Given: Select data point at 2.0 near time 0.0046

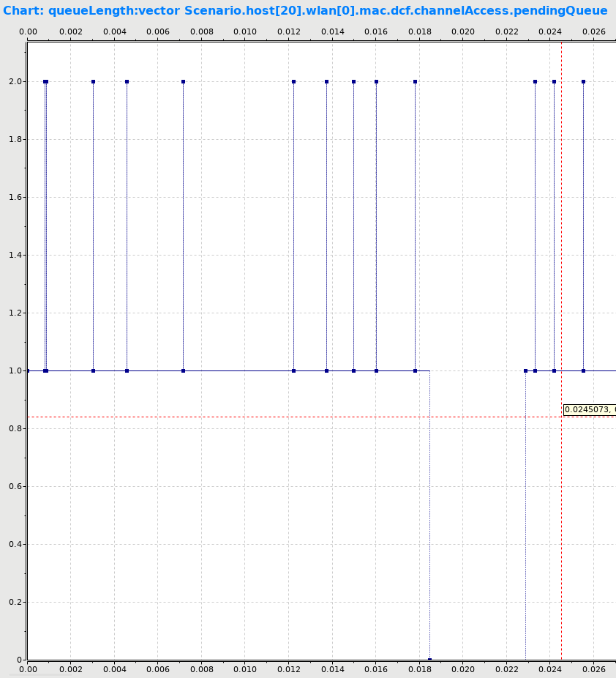Looking at the screenshot, I should (127, 82).
